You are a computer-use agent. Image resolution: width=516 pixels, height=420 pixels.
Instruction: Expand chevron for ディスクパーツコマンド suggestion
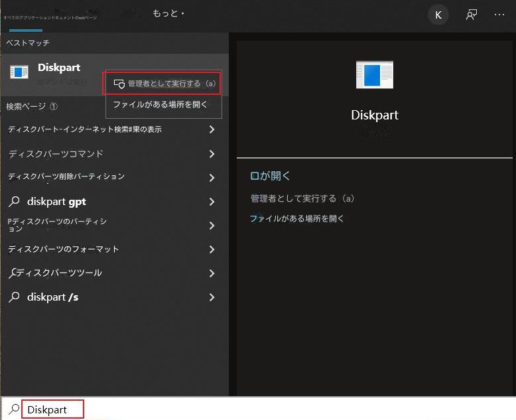coord(212,154)
